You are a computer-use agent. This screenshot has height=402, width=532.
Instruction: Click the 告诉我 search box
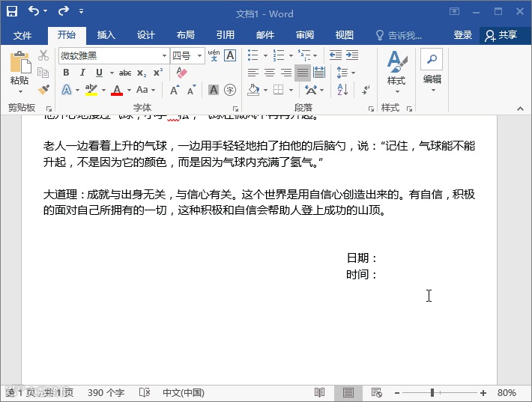tap(399, 35)
